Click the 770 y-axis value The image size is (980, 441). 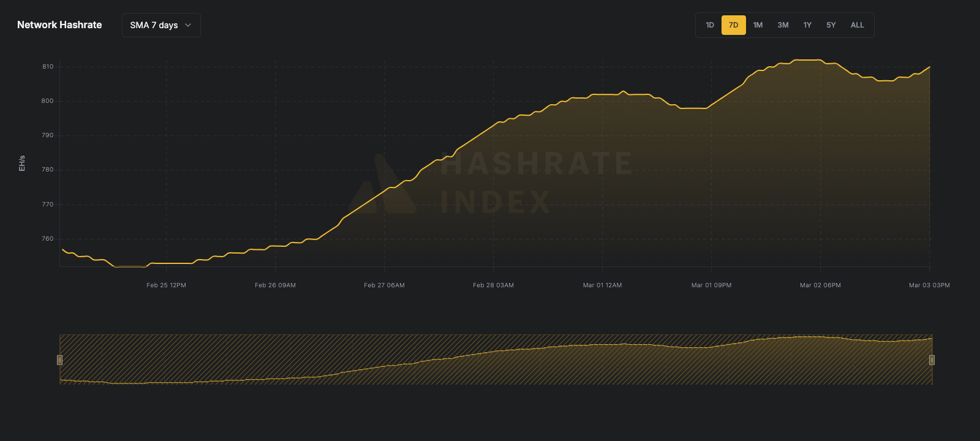click(48, 205)
